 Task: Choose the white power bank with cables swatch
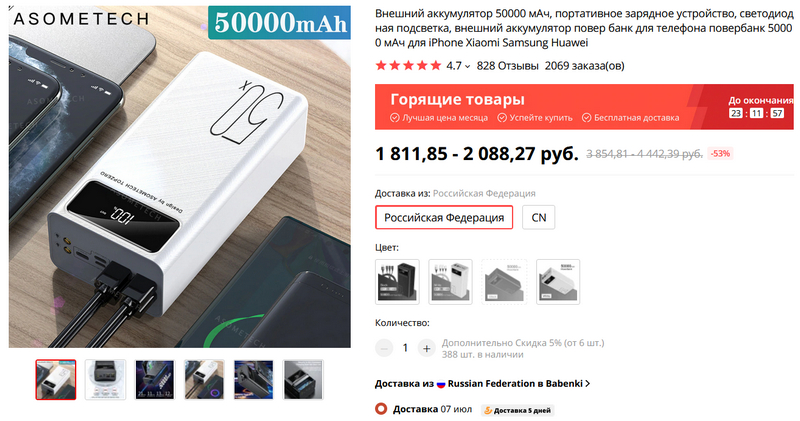click(451, 282)
